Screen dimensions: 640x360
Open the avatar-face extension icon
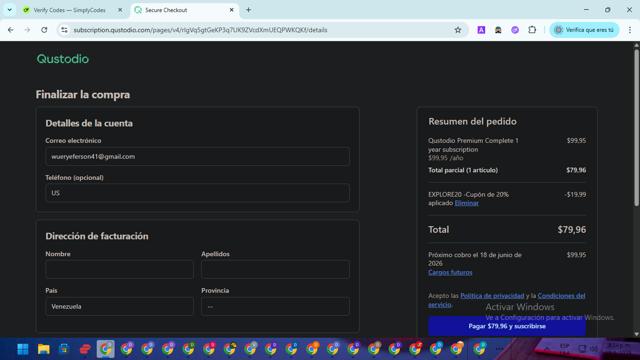(498, 30)
